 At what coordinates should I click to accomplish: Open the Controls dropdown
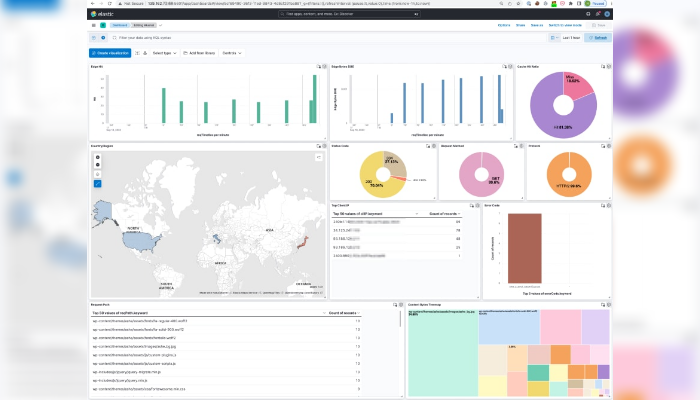click(231, 52)
